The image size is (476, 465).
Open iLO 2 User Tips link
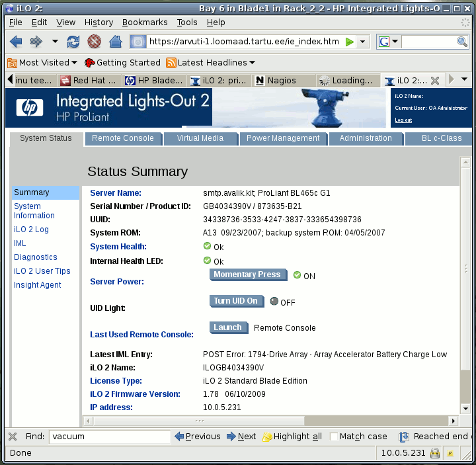click(42, 271)
